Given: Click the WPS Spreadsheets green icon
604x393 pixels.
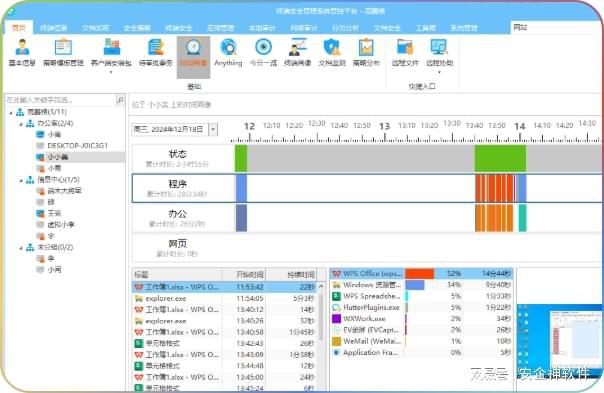Looking at the screenshot, I should tap(336, 296).
